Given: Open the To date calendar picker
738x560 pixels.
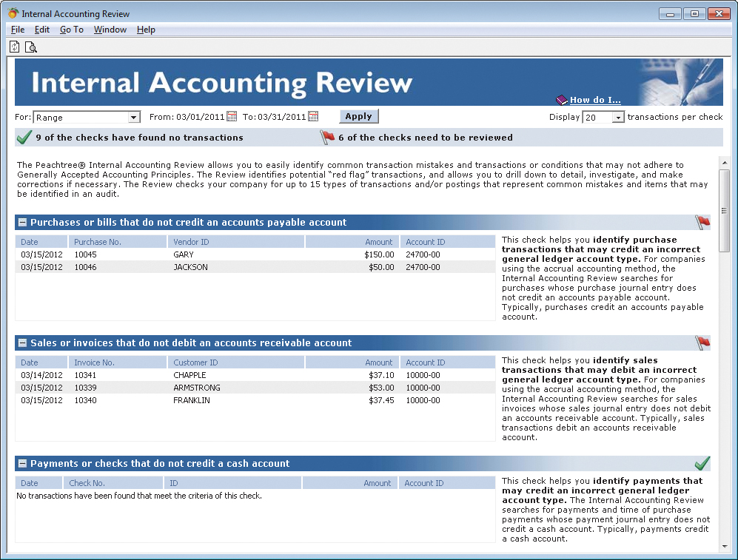Looking at the screenshot, I should click(x=313, y=116).
